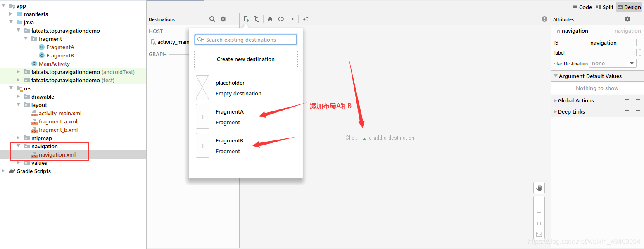This screenshot has width=644, height=249.
Task: Collapse the app module node
Action: pos(4,6)
